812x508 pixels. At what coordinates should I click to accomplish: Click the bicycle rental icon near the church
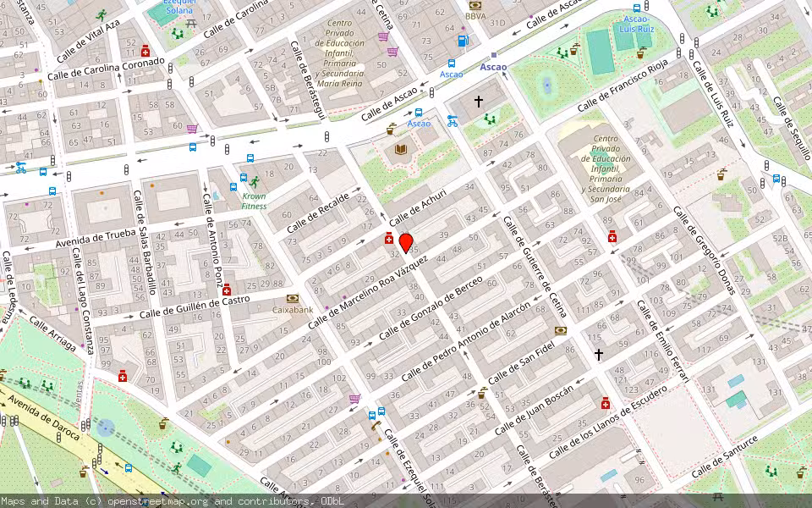[x=452, y=121]
